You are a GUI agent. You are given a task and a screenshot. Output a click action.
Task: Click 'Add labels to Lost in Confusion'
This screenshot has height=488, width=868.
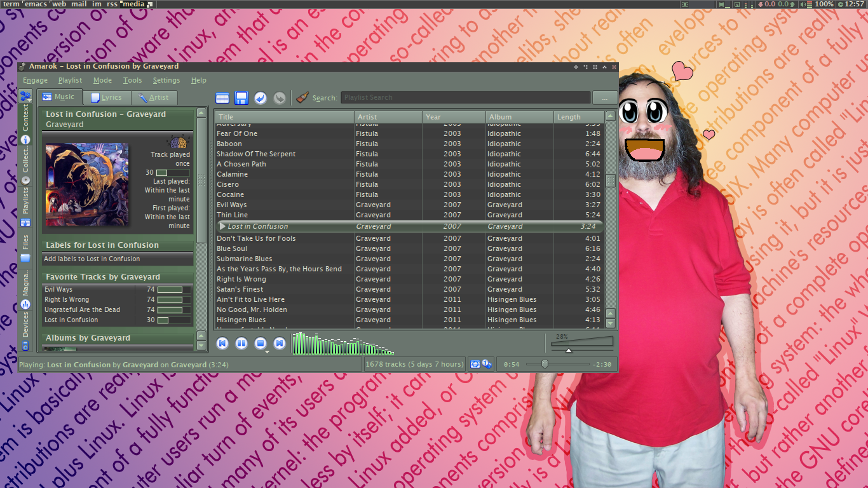92,259
